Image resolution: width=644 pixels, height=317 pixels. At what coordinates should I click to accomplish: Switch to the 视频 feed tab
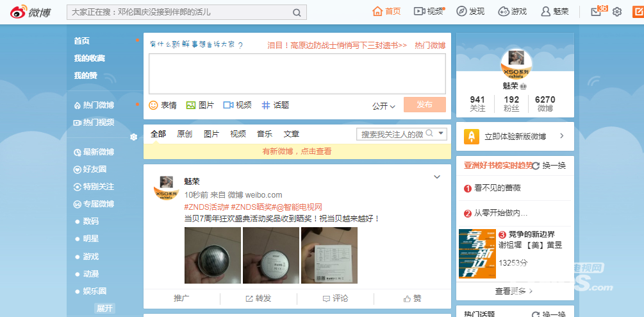pos(238,134)
